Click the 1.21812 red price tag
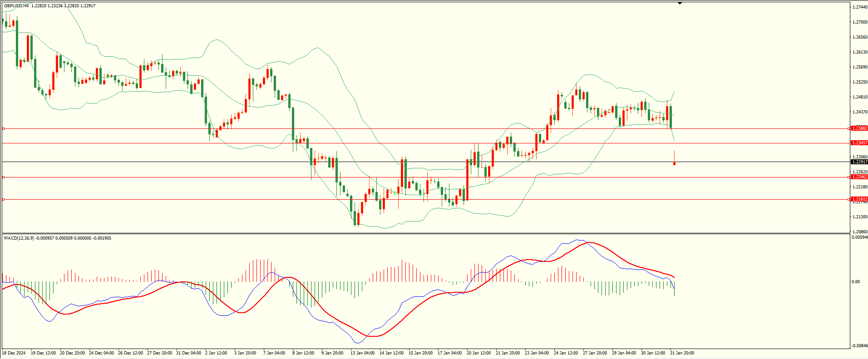The height and width of the screenshot is (359, 868). coord(859,199)
